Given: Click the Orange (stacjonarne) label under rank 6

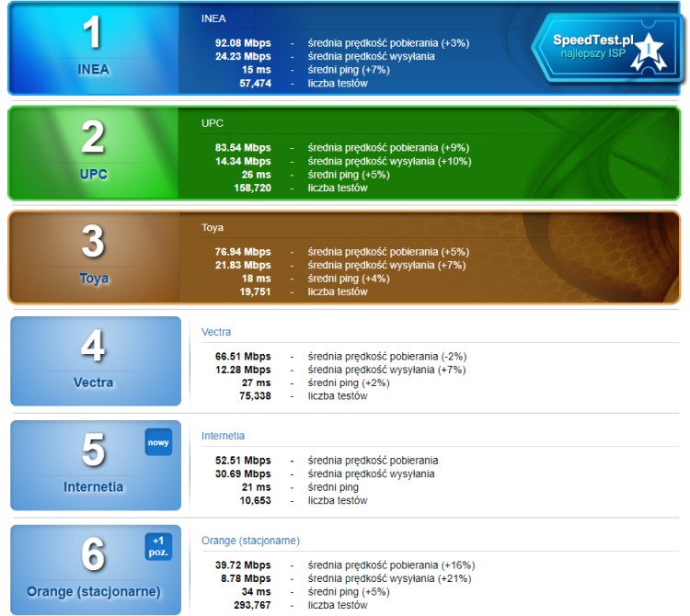Looking at the screenshot, I should tap(93, 591).
